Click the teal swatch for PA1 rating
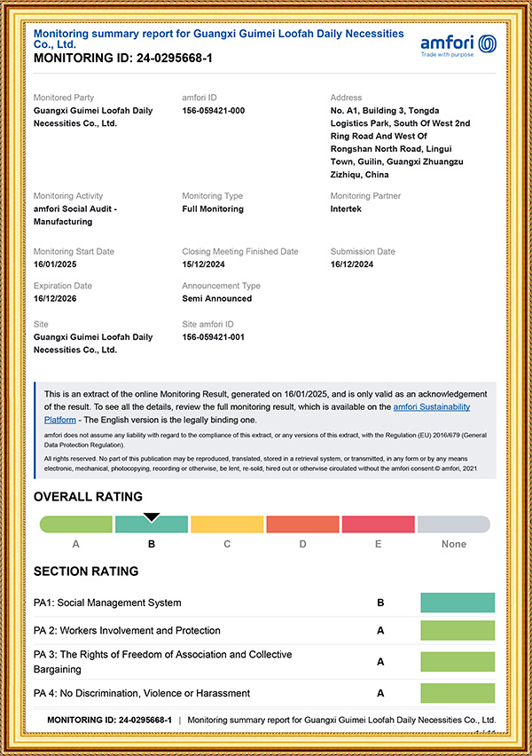 click(x=458, y=602)
